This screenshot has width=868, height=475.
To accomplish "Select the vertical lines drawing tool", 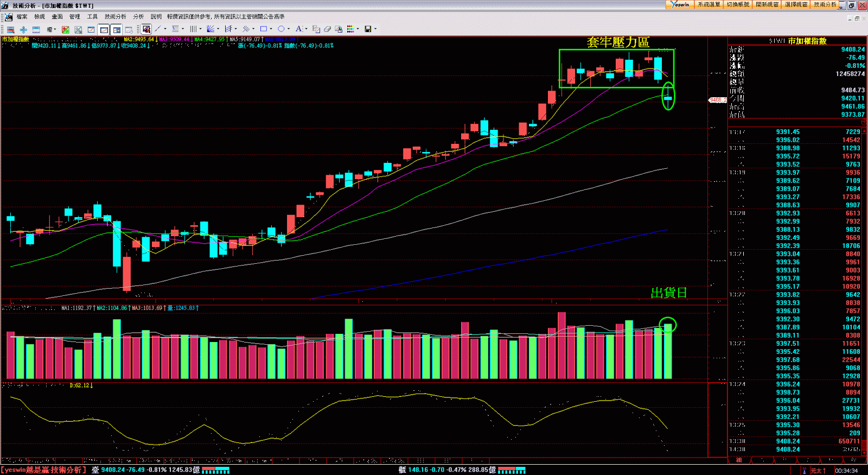I will click(x=193, y=29).
